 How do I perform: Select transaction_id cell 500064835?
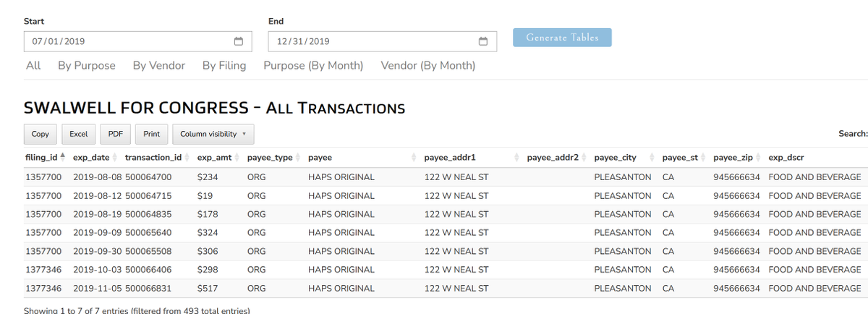coord(148,214)
